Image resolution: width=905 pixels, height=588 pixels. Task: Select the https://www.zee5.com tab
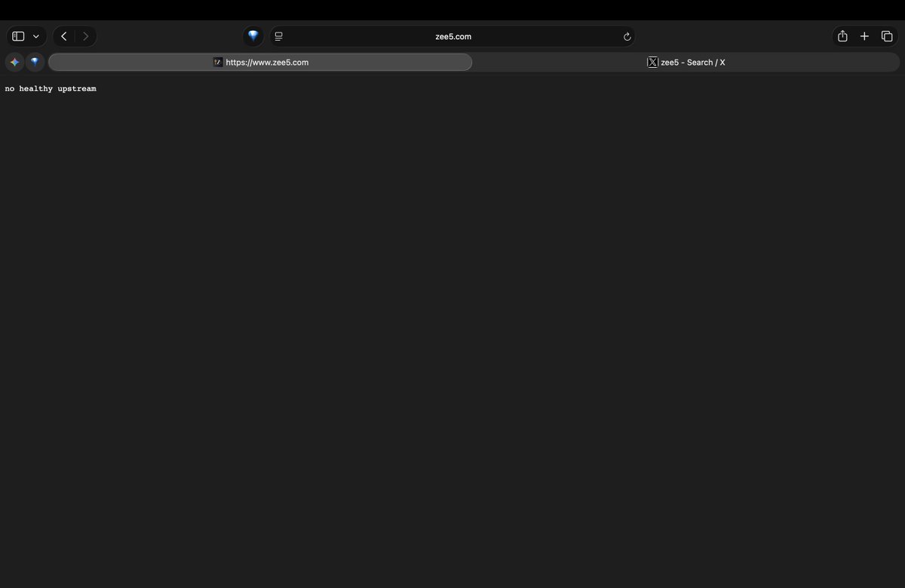click(260, 62)
